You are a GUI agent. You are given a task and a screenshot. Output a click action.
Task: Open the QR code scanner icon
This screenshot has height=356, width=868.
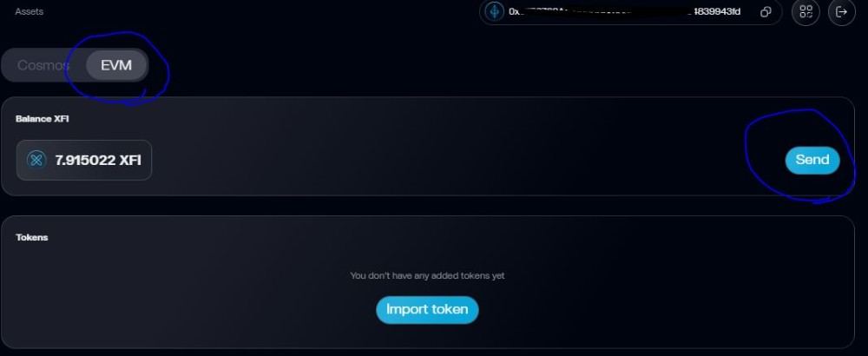coord(806,12)
